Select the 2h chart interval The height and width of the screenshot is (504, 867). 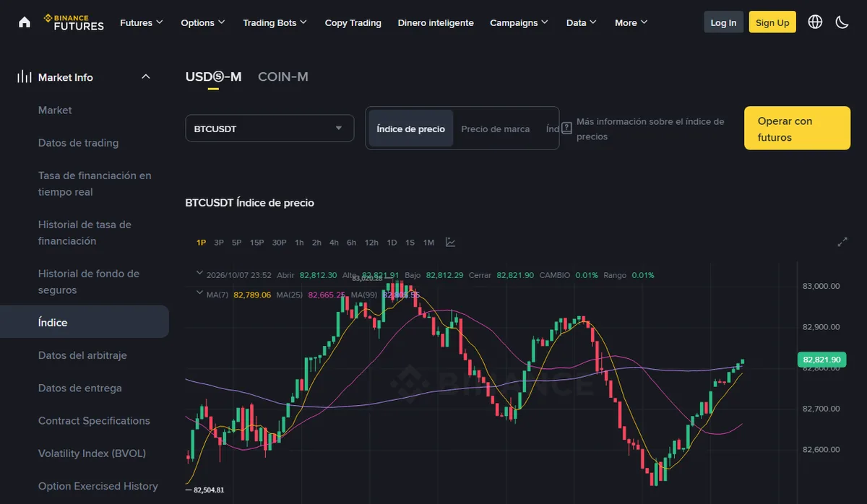coord(316,242)
